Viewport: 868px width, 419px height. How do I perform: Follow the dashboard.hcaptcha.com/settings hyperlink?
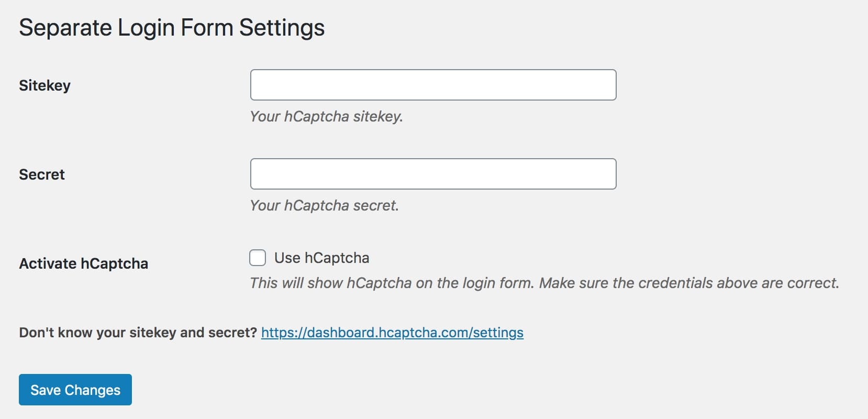coord(392,332)
